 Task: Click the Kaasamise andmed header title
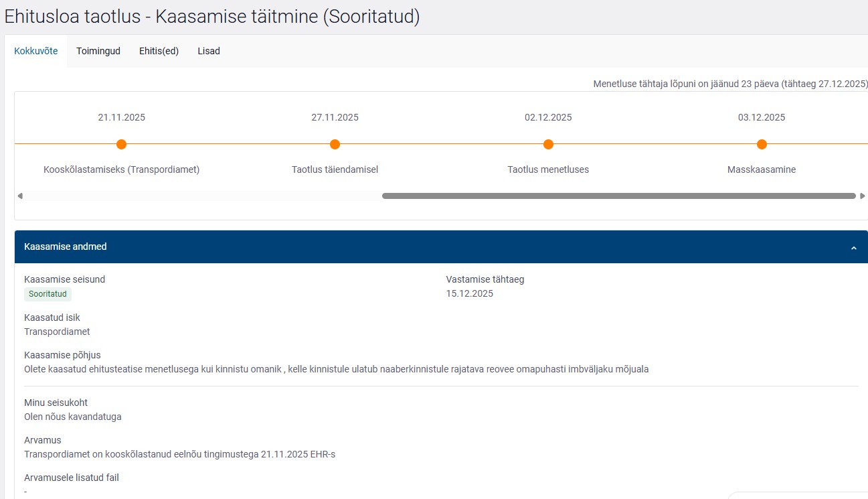(66, 246)
